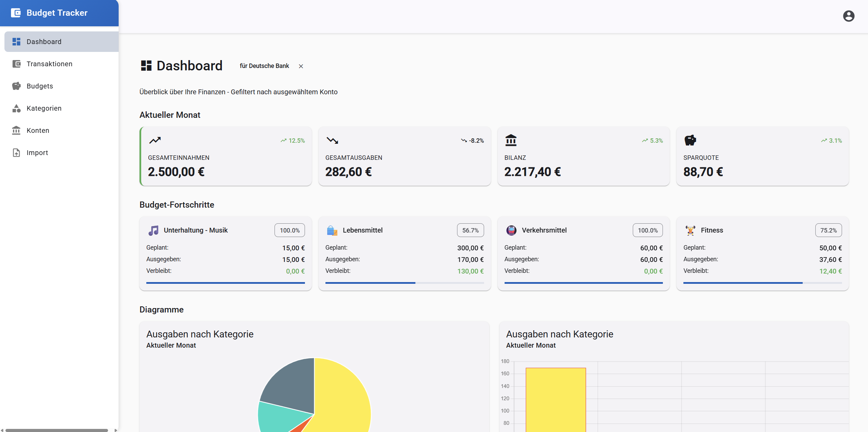
Task: Click the music note icon for Unterhaltung - Musik
Action: [153, 231]
